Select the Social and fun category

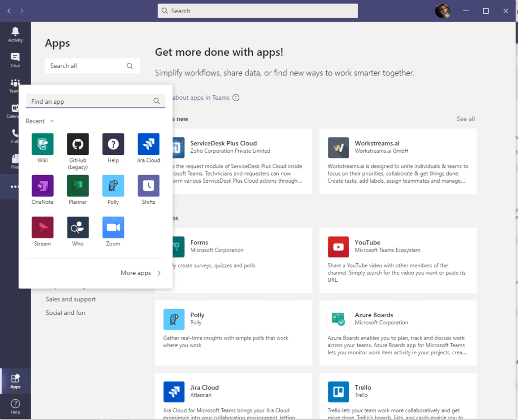click(x=65, y=313)
